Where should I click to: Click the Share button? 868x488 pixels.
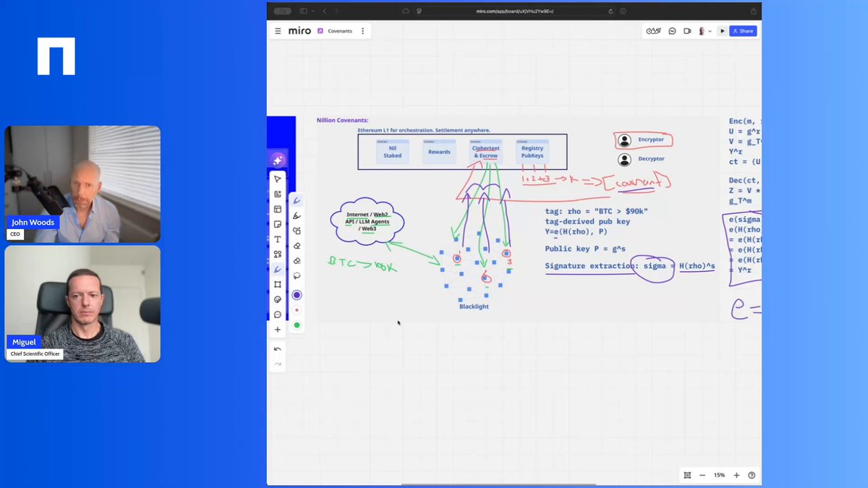click(x=743, y=31)
